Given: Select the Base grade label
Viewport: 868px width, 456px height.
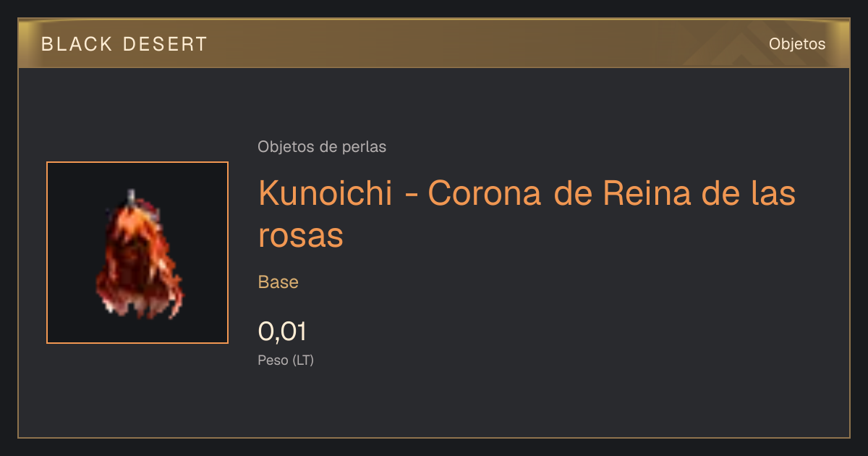Looking at the screenshot, I should point(278,282).
